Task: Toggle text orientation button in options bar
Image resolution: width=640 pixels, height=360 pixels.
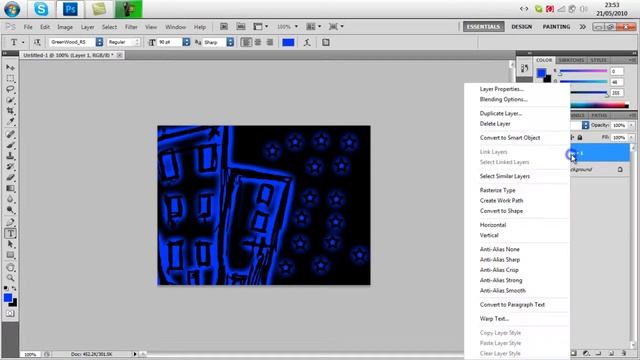Action: [37, 42]
